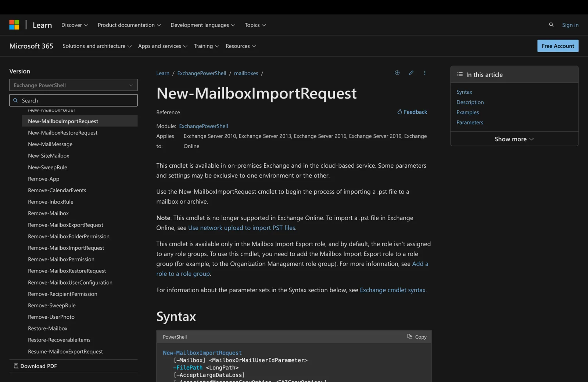Screen dimensions: 588x382
Task: Open Remove-MailboxExportRequest in sidebar
Action: coord(65,225)
